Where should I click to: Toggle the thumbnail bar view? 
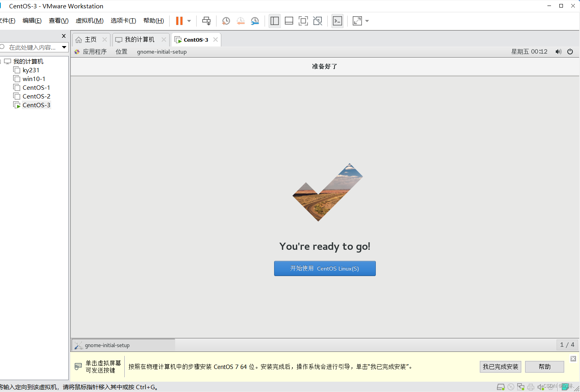pos(289,21)
